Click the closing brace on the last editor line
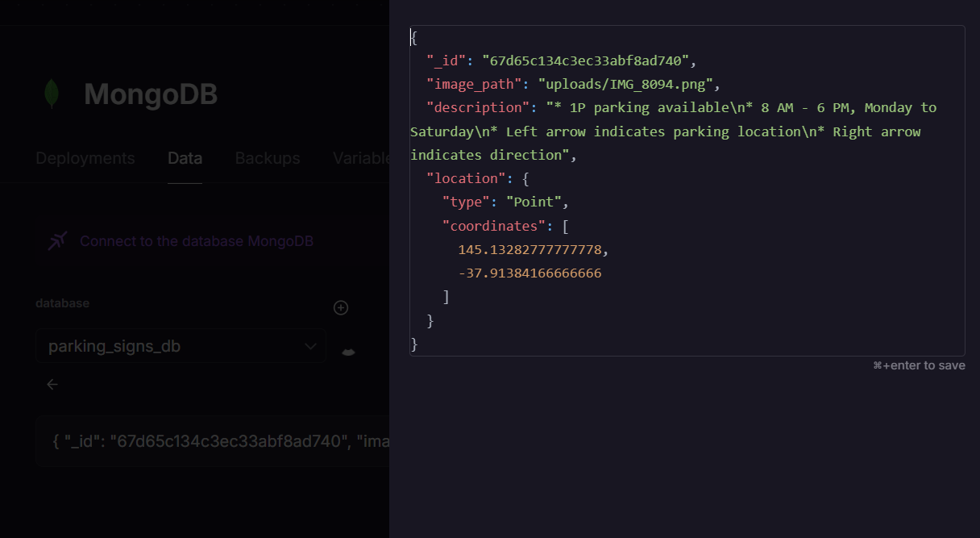The image size is (980, 538). tap(414, 344)
